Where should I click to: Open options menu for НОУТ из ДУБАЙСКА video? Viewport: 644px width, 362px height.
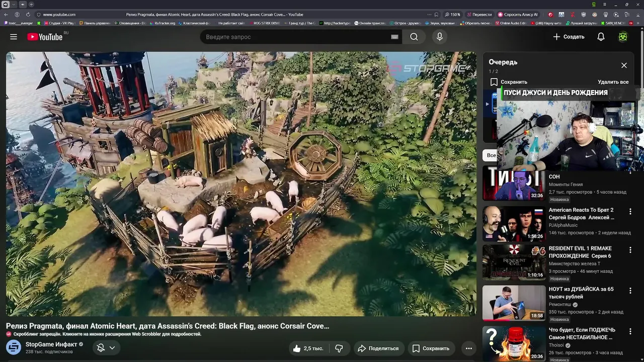pos(630,291)
